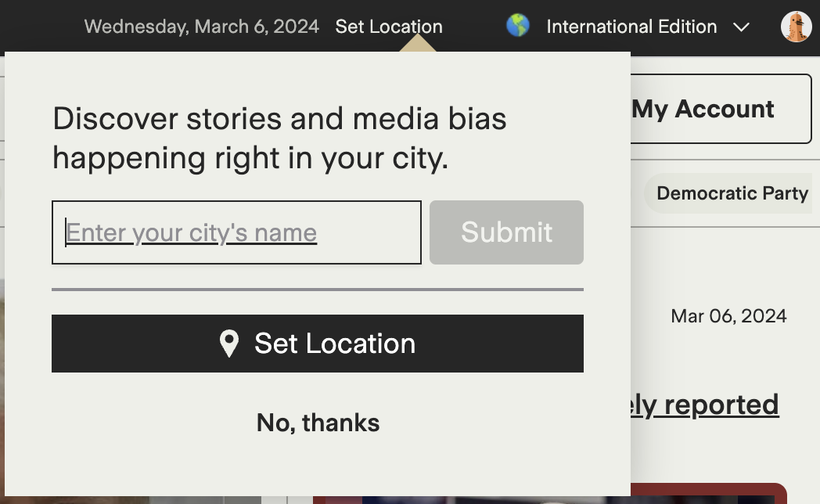This screenshot has height=504, width=820.
Task: Click Set Location in the top header
Action: pyautogui.click(x=388, y=27)
